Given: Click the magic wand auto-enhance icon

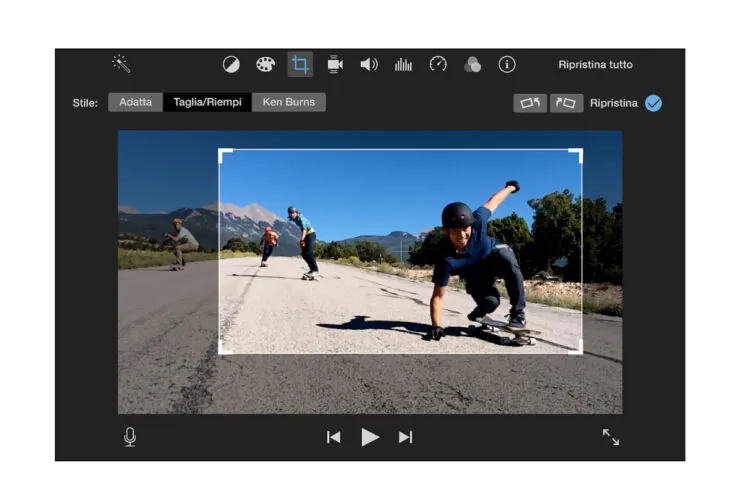Looking at the screenshot, I should coord(122,64).
